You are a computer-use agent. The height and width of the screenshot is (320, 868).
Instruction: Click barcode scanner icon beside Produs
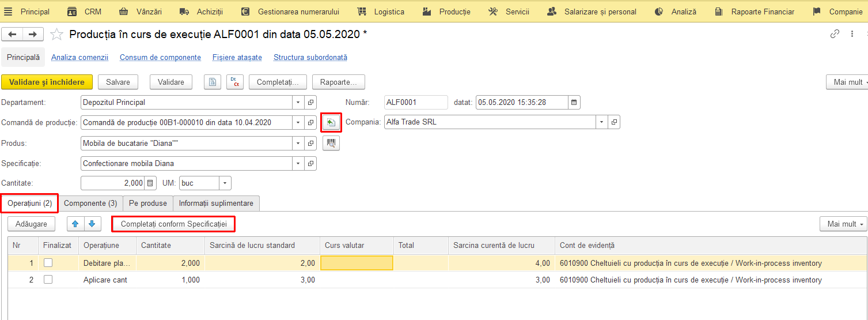(x=331, y=143)
